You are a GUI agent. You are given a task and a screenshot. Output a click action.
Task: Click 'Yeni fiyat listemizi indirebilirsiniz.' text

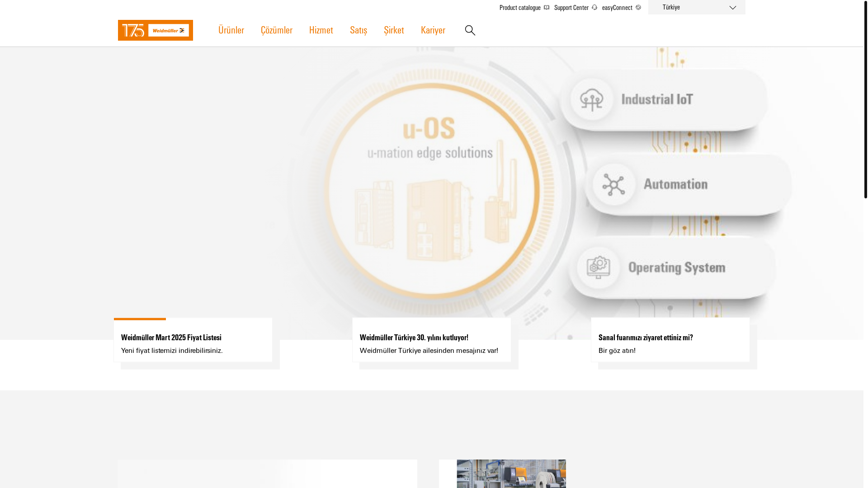(172, 351)
